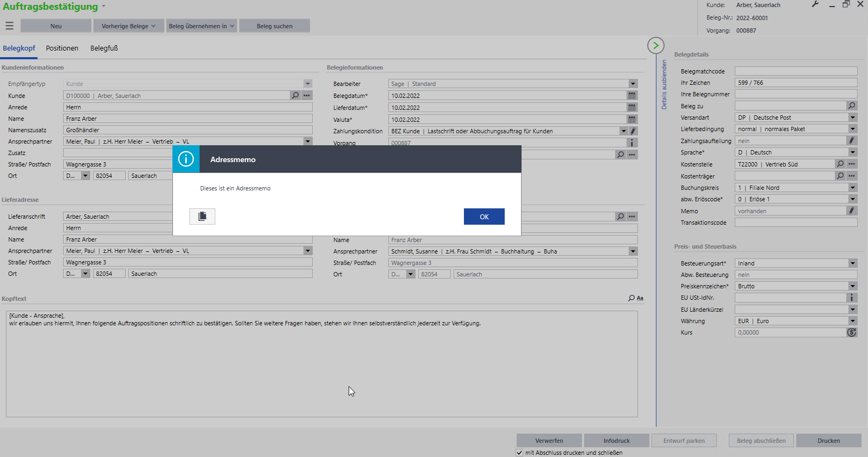
Task: Expand the Bearbeiter combo box
Action: pos(633,84)
